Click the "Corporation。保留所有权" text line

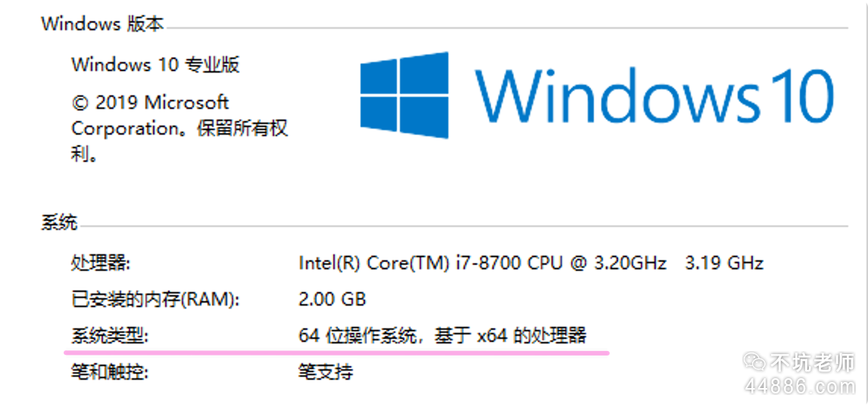click(180, 128)
